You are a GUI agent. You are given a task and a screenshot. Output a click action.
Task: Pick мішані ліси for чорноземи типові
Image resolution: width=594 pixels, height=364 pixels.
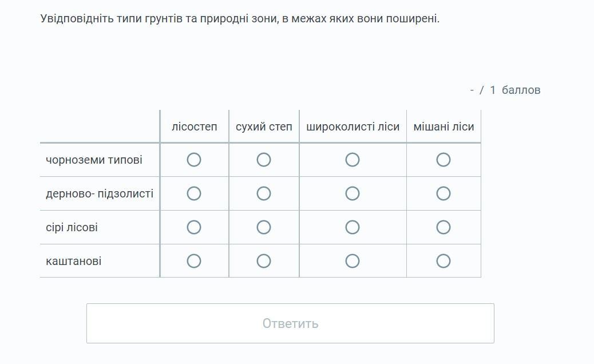[x=443, y=160]
